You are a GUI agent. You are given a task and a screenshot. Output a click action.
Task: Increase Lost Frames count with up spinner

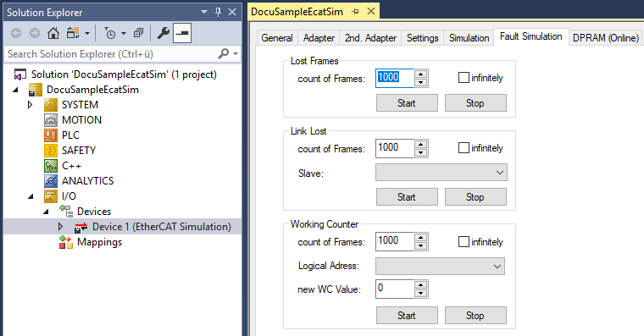[420, 74]
